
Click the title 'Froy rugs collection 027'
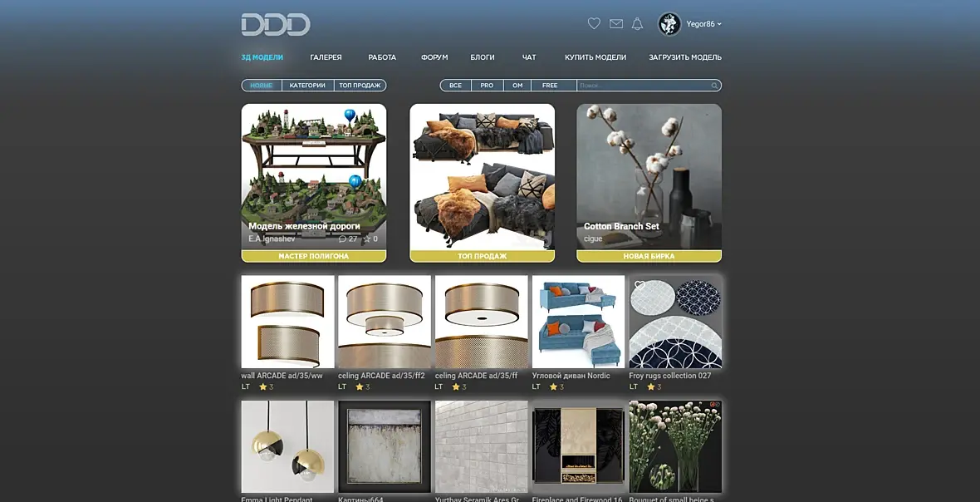click(x=670, y=376)
